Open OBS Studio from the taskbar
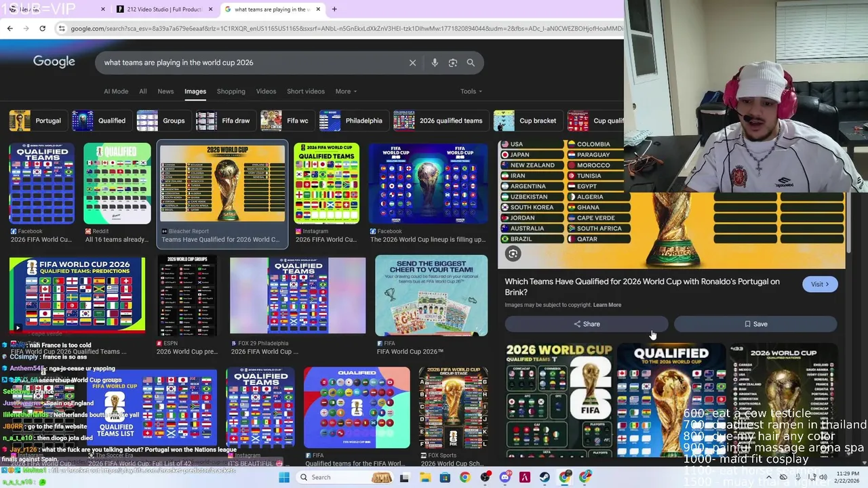 485,477
